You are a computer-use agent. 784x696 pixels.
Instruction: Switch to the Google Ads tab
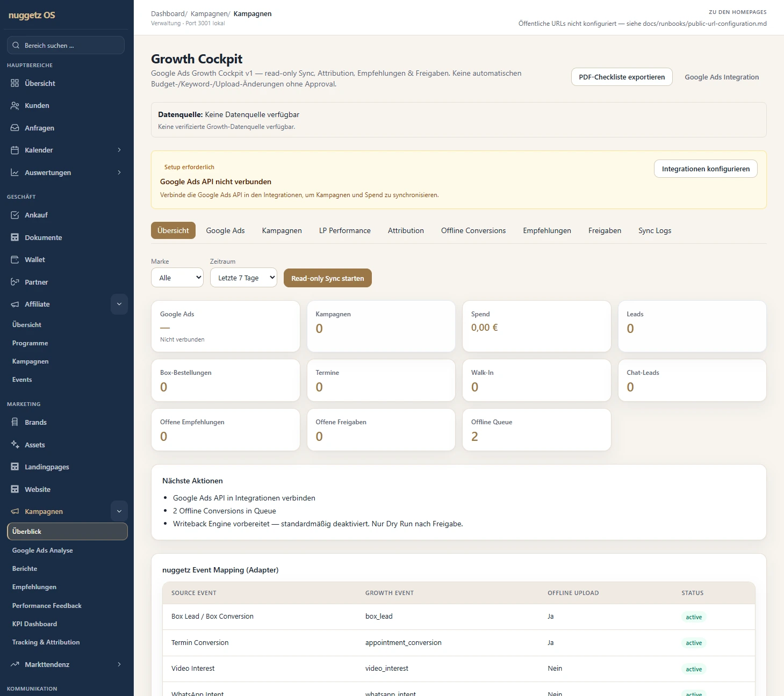(x=225, y=230)
